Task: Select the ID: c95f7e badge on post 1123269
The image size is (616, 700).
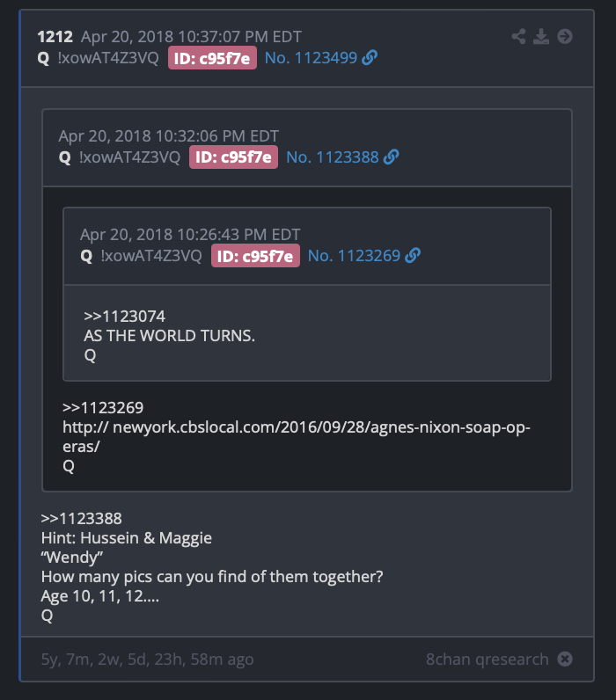Action: pos(255,256)
